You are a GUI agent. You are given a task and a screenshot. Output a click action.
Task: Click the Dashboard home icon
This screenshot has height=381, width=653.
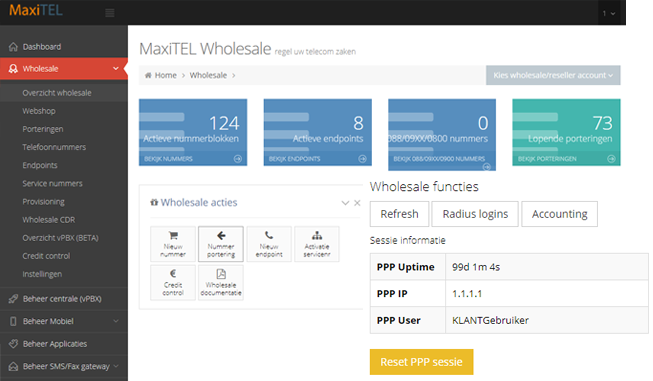click(x=13, y=47)
